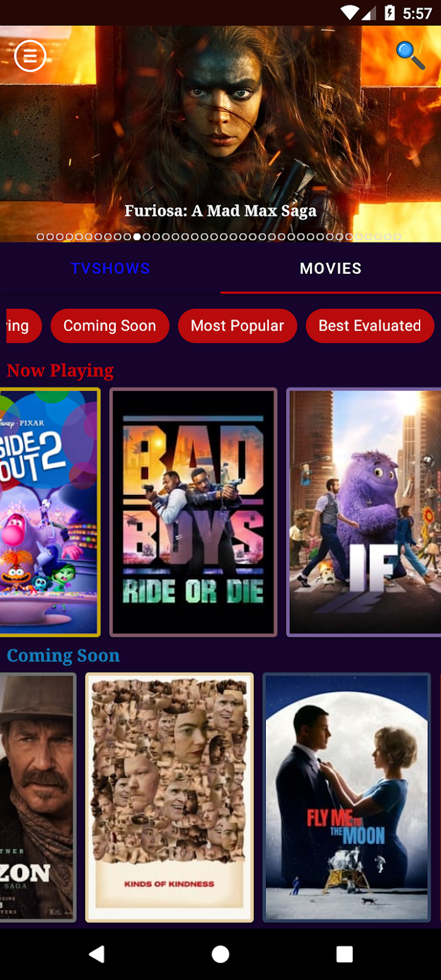
Task: Open the hamburger menu icon
Action: pyautogui.click(x=30, y=56)
